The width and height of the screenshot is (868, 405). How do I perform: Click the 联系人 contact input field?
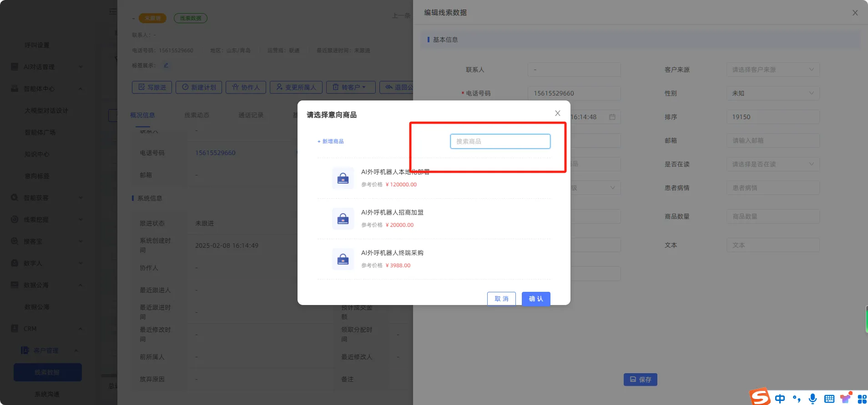[x=574, y=70]
